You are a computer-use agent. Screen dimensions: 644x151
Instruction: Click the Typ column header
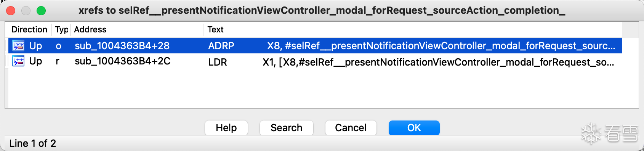tap(61, 29)
